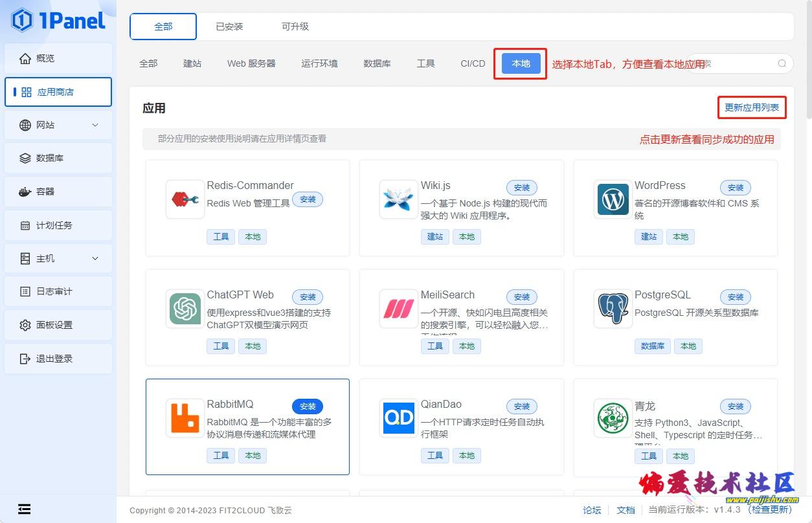Open the PostgreSQL elephant icon

(613, 309)
